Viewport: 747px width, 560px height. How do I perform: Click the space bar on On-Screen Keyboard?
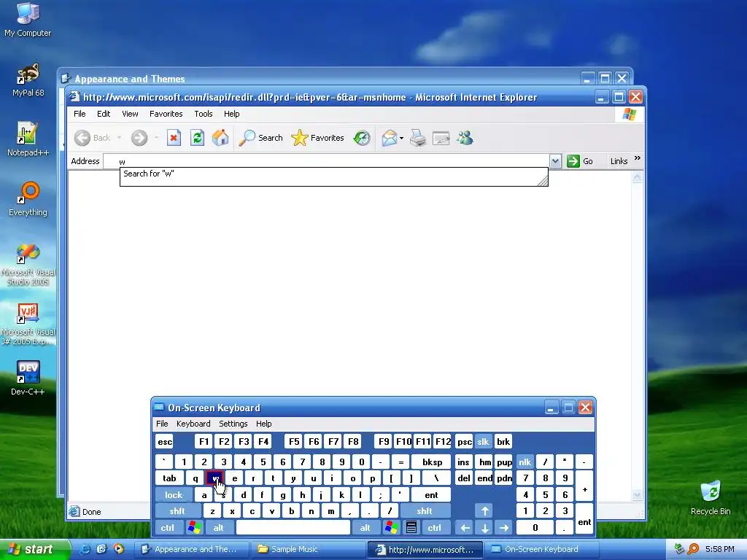tap(293, 528)
